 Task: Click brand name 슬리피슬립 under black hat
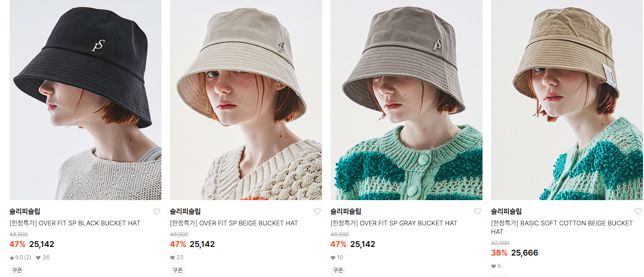[25, 212]
